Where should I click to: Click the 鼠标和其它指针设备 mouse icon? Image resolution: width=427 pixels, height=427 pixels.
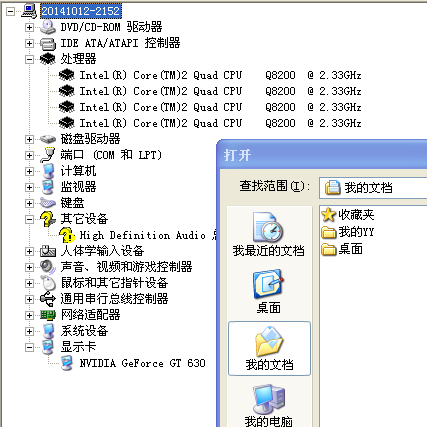48,283
